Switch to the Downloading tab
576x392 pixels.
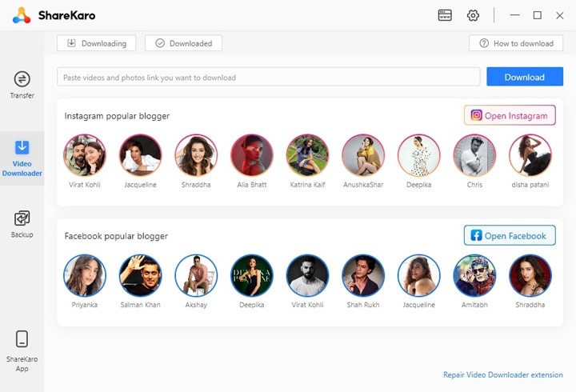tap(96, 43)
